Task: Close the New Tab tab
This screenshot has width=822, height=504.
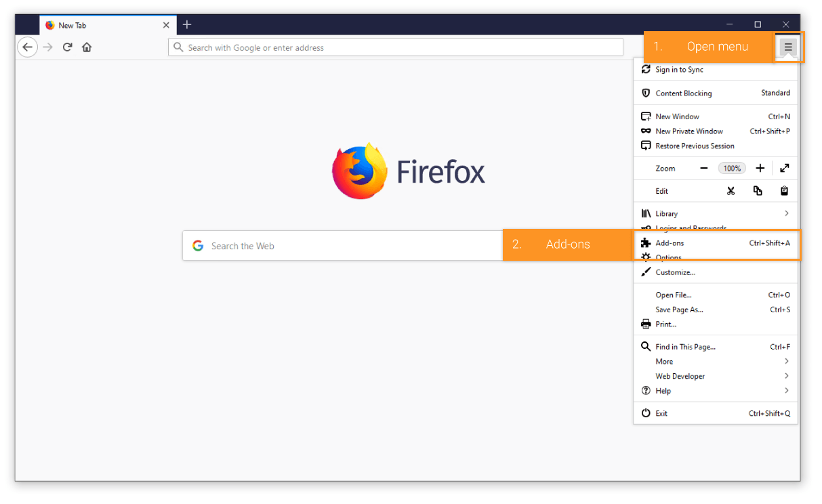Action: point(166,25)
